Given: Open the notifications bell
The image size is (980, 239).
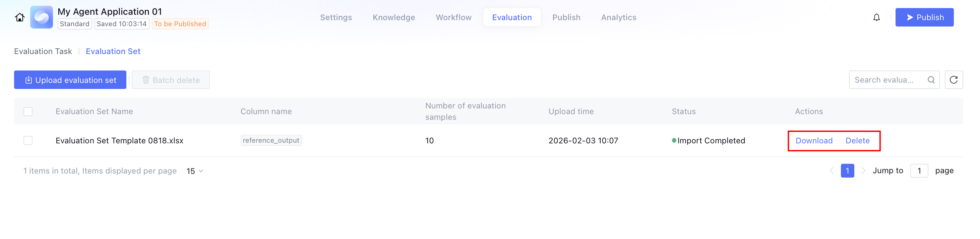Looking at the screenshot, I should [876, 17].
